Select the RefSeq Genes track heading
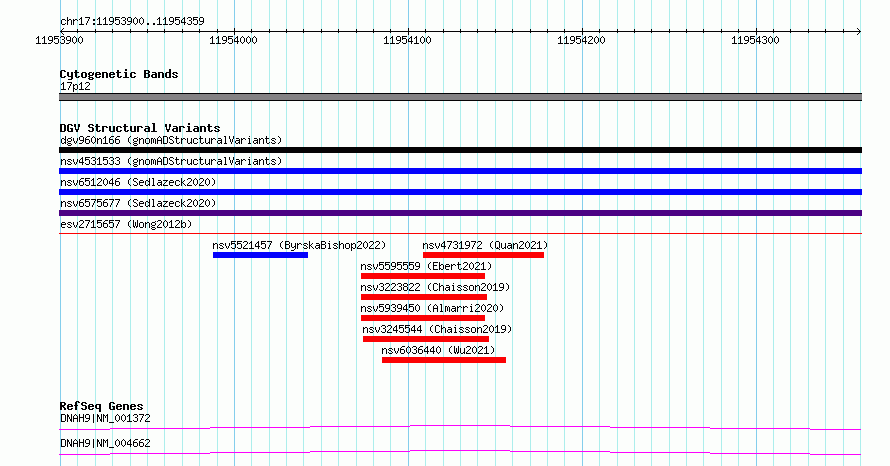 (101, 406)
